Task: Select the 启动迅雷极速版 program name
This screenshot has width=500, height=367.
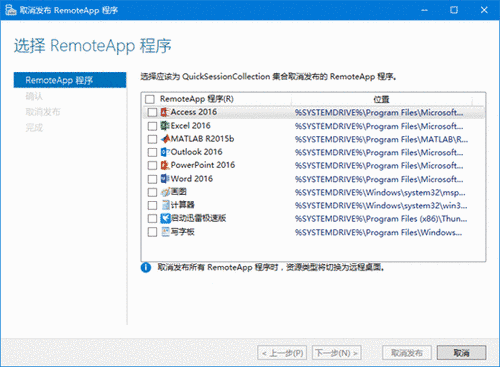Action: [199, 218]
